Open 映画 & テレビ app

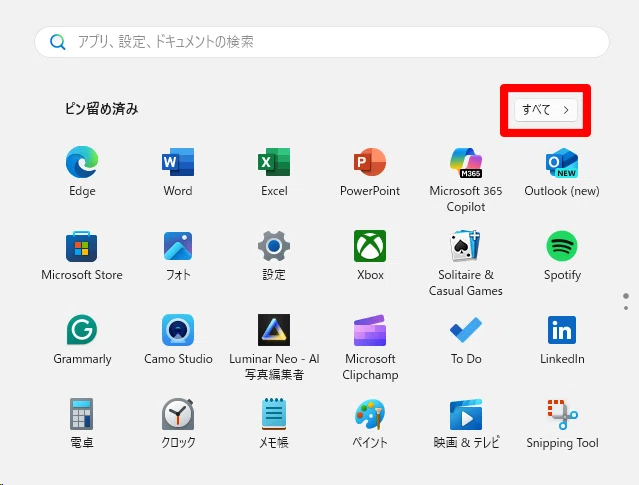pos(466,414)
